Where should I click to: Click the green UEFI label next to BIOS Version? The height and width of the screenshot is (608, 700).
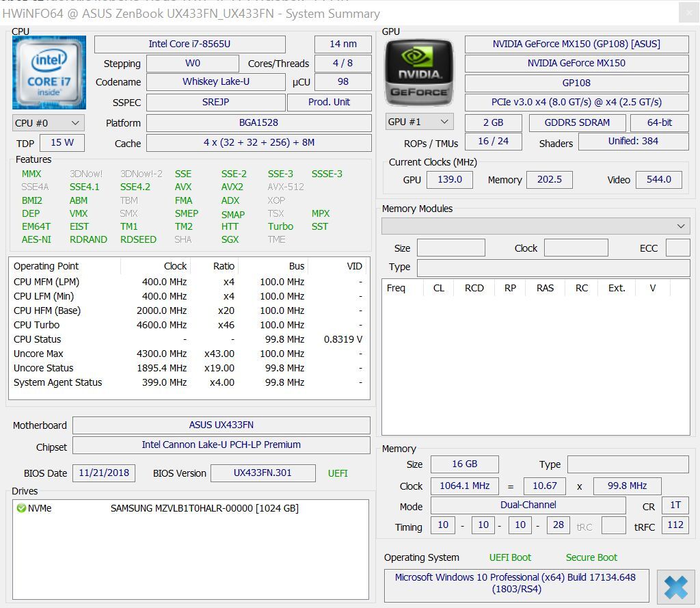tap(338, 473)
